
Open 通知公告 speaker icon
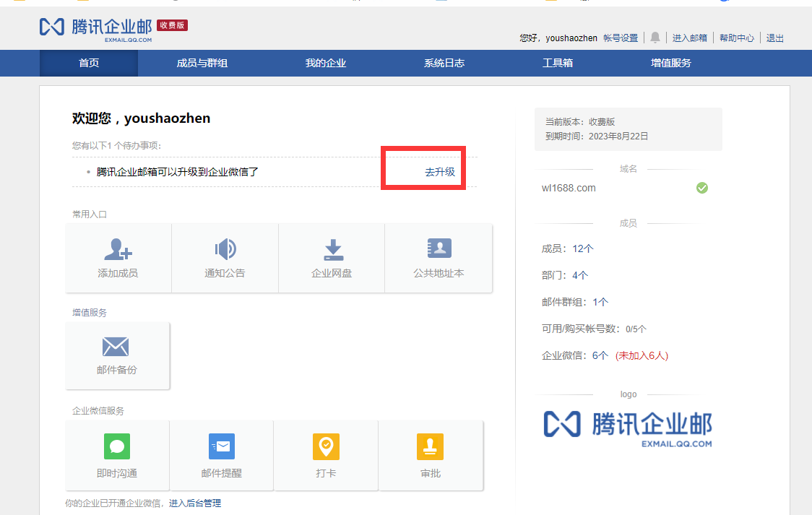pyautogui.click(x=225, y=249)
